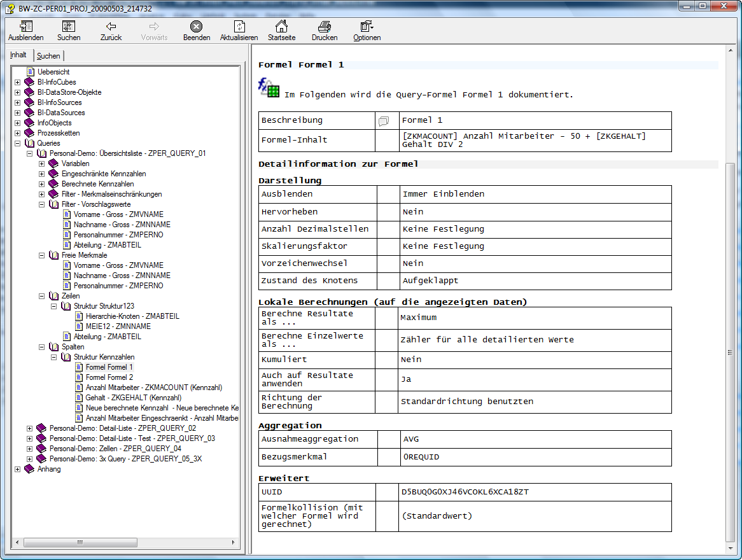The height and width of the screenshot is (560, 742).
Task: Select Gehalt - ZKGEHALT (Kennzahl) entry
Action: point(133,398)
